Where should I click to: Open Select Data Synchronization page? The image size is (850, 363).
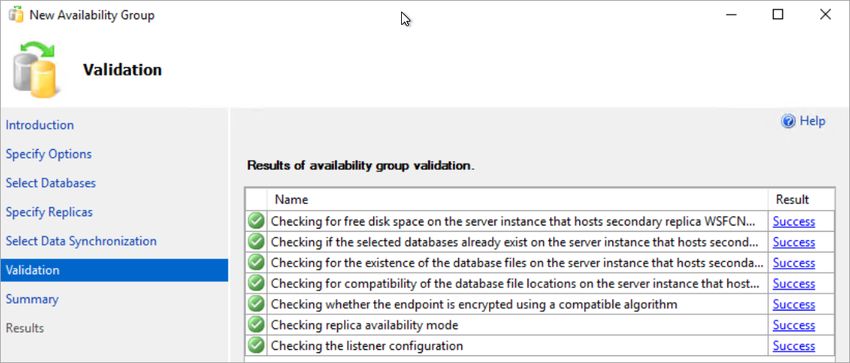coord(81,241)
